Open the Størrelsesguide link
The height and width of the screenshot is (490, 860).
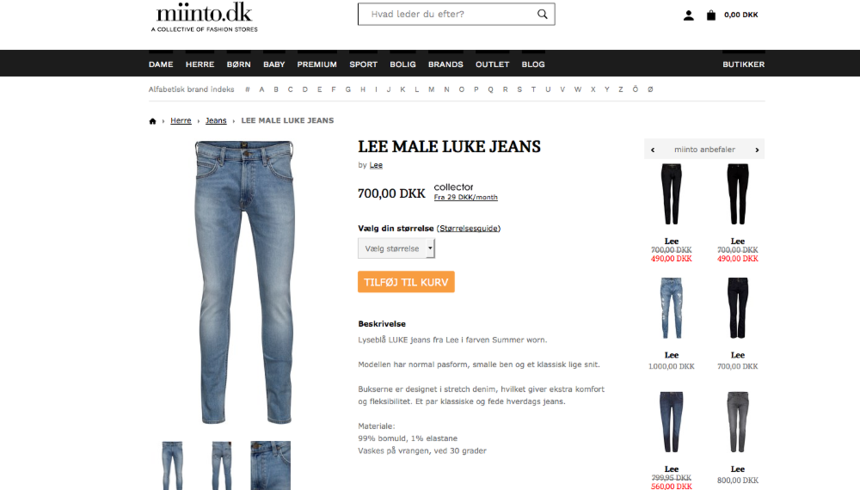tap(468, 228)
